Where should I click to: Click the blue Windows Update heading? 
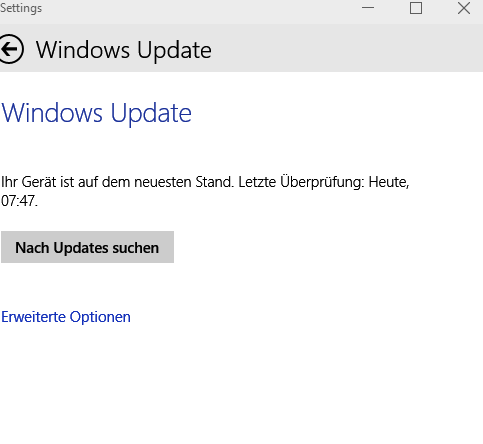[96, 113]
